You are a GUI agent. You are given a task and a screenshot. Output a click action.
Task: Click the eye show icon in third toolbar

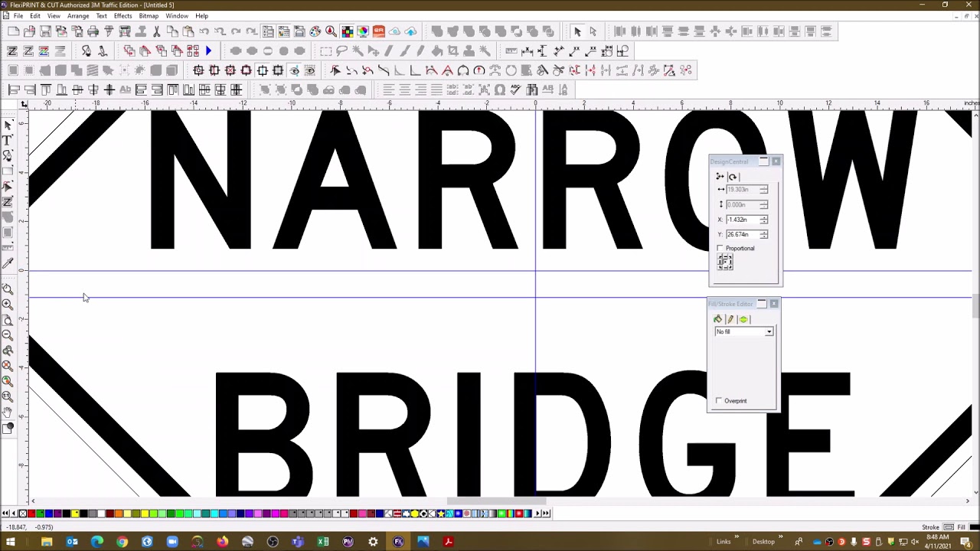pyautogui.click(x=294, y=70)
